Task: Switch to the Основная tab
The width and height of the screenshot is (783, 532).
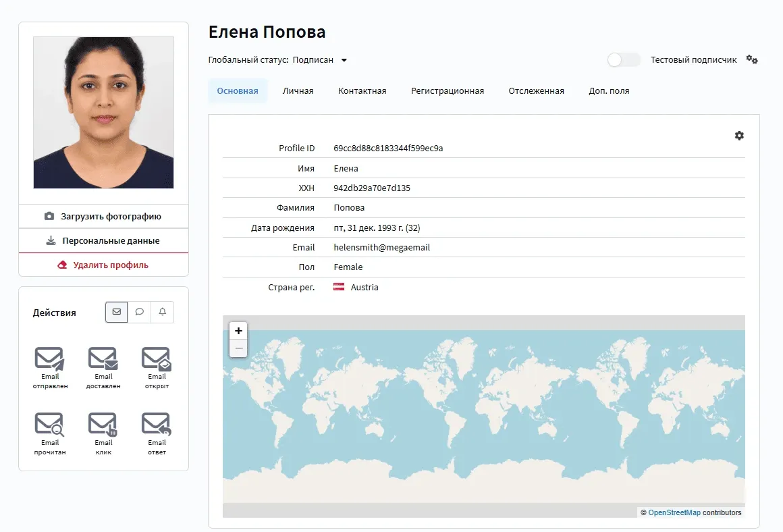Action: [x=238, y=91]
